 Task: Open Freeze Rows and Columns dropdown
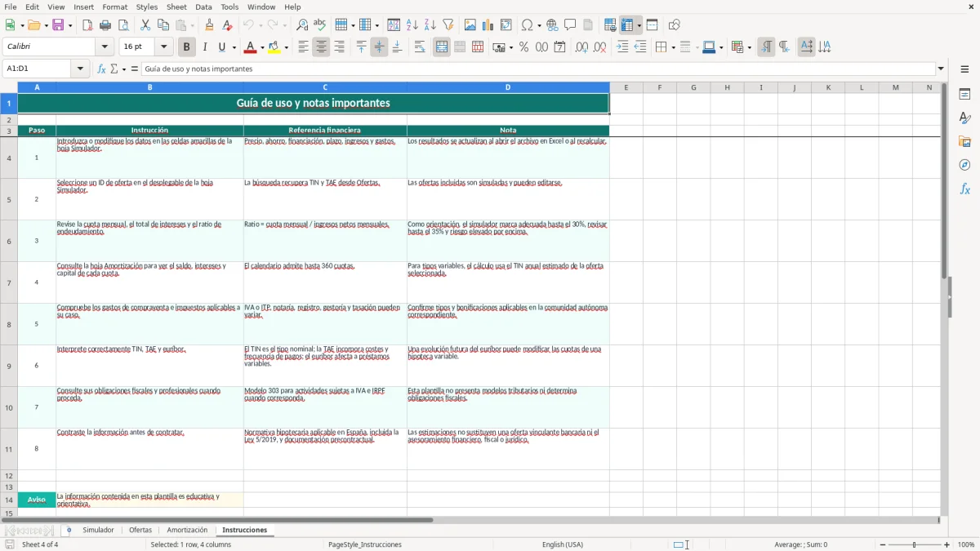[x=639, y=25]
